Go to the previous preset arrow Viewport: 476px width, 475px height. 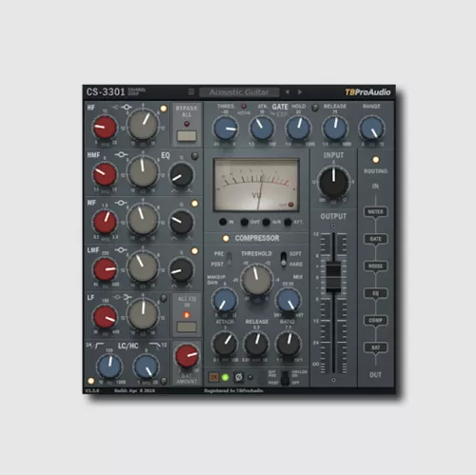coord(288,92)
